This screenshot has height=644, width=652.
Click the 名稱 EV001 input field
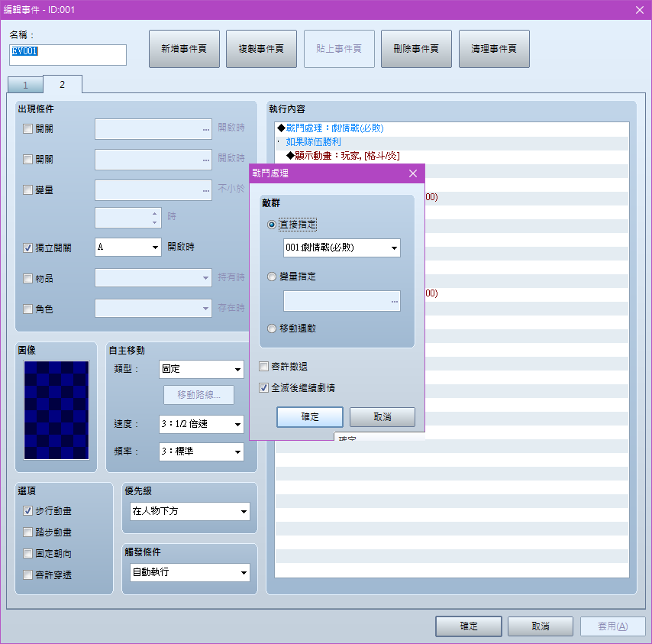(x=68, y=55)
